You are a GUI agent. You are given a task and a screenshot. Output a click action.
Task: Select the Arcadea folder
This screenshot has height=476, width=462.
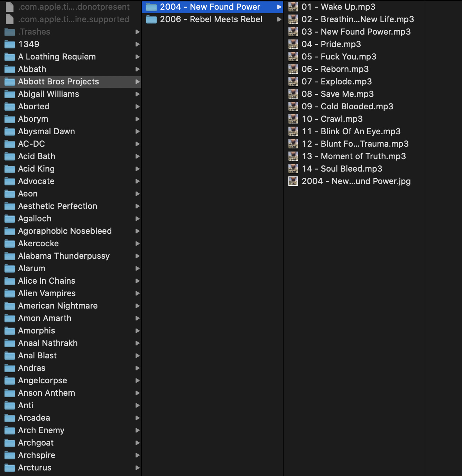click(x=71, y=418)
